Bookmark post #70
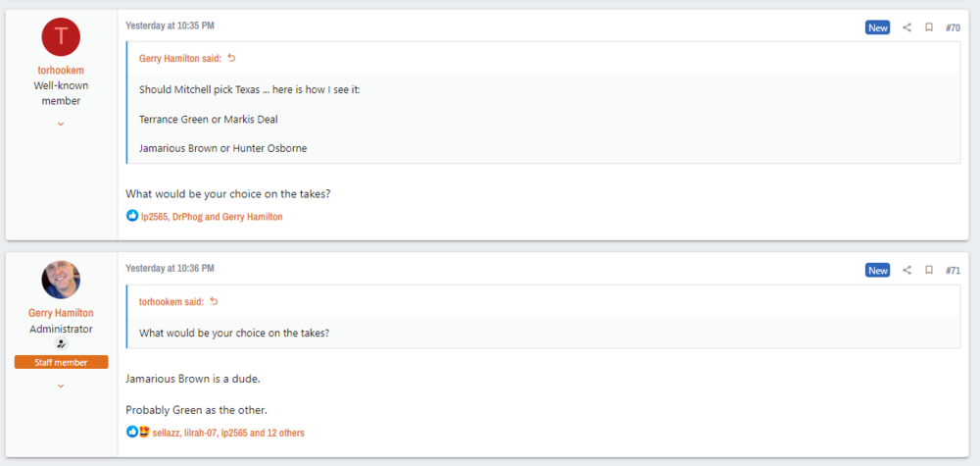Screen dimensions: 980x466 (x=929, y=27)
